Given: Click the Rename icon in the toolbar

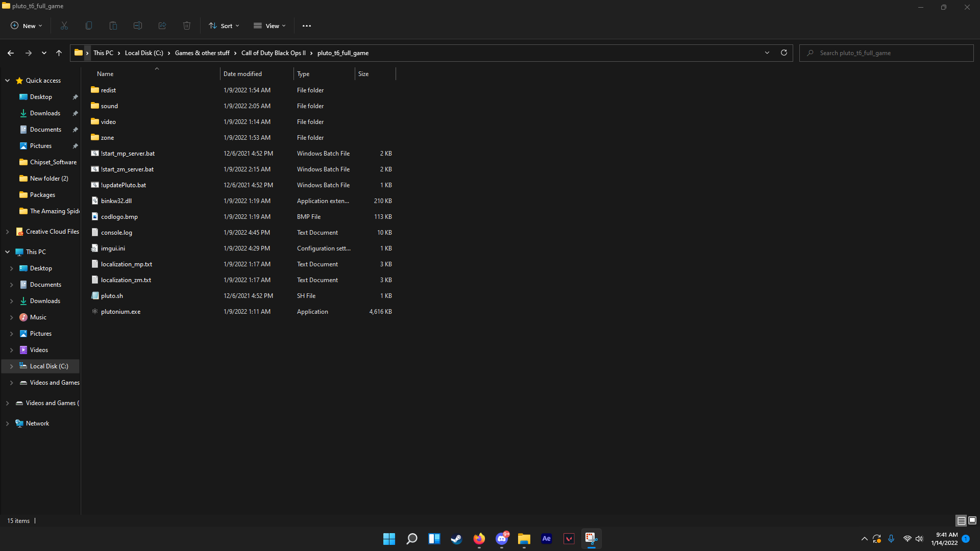Looking at the screenshot, I should pos(138,26).
